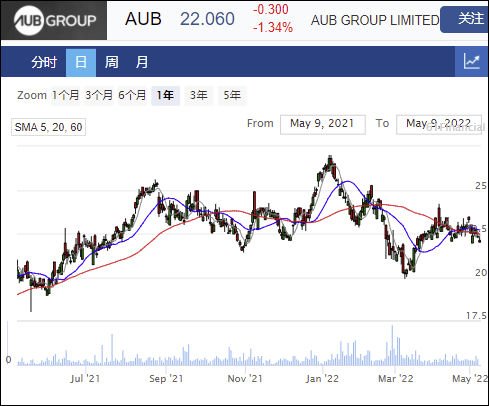Click the AUB ticker symbol
Viewport: 489px width, 406px height.
click(143, 19)
